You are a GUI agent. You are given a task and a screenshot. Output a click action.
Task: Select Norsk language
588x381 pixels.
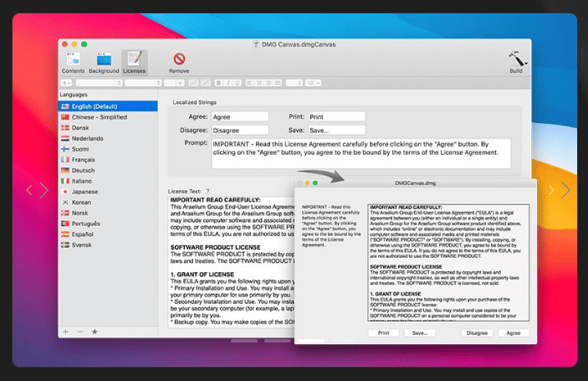[108, 213]
